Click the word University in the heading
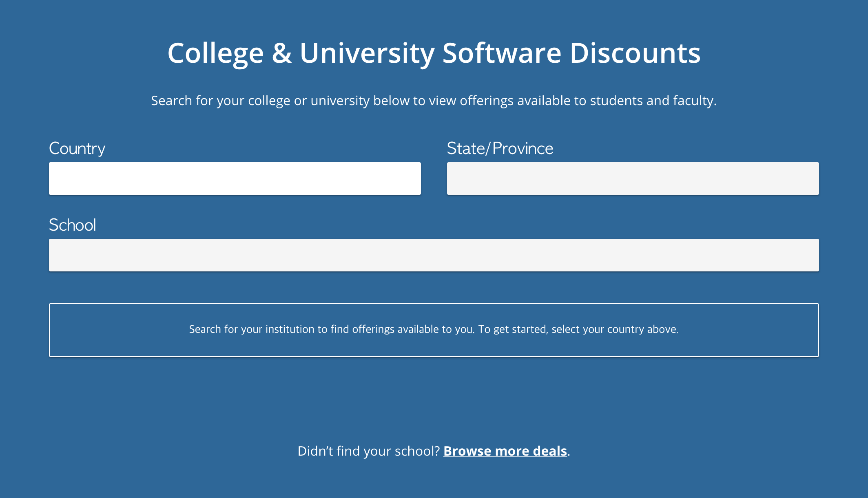 367,53
